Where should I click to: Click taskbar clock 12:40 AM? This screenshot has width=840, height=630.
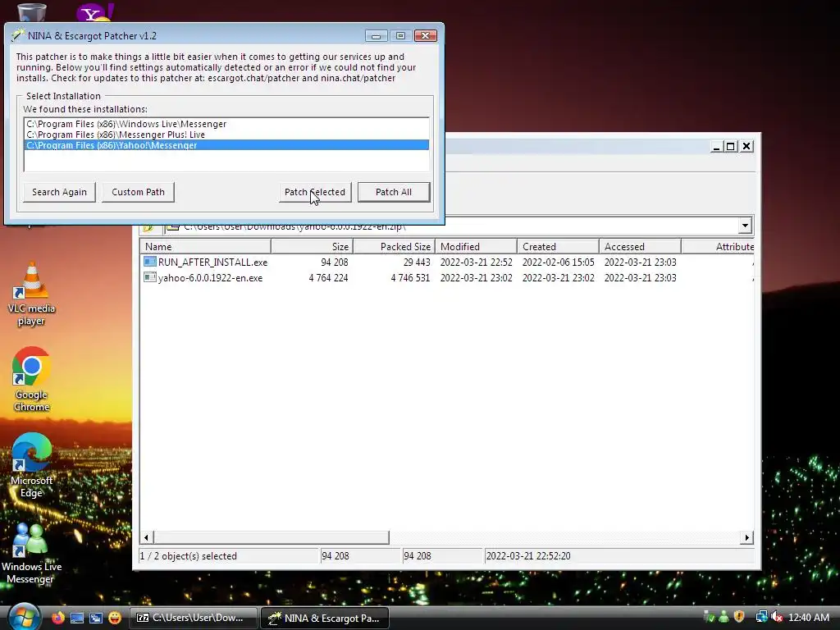809,617
